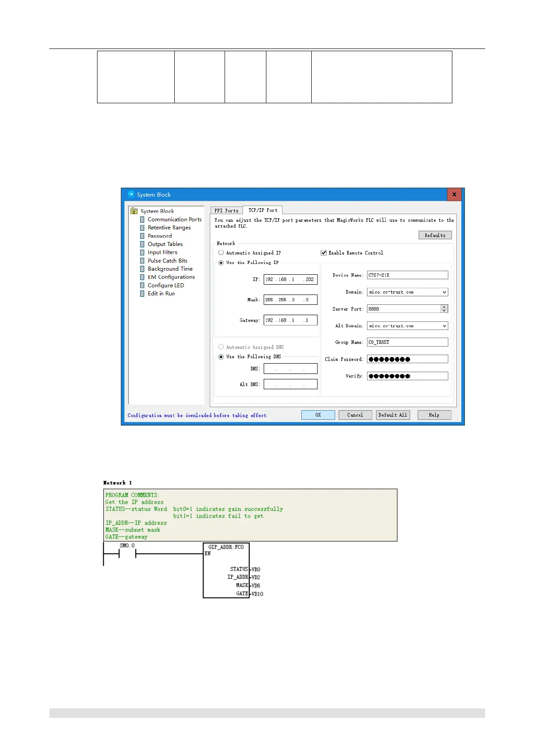Viewport: 535px width, 756px height.
Task: Confirm with the OK button
Action: tap(318, 415)
